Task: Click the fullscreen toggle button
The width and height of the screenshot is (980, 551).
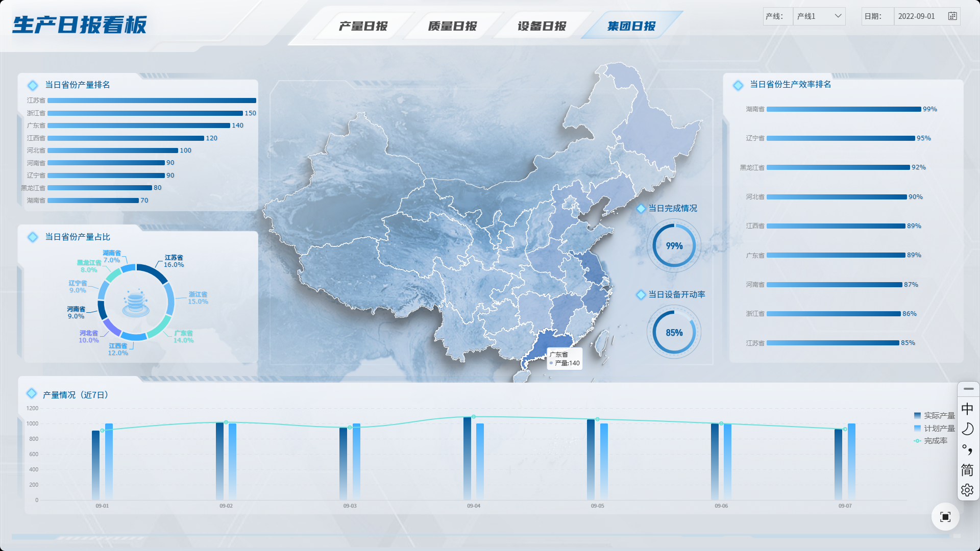Action: [945, 517]
